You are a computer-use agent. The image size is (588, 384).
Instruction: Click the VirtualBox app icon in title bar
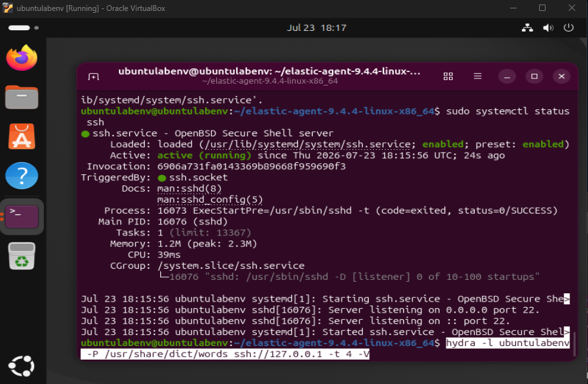[x=8, y=8]
